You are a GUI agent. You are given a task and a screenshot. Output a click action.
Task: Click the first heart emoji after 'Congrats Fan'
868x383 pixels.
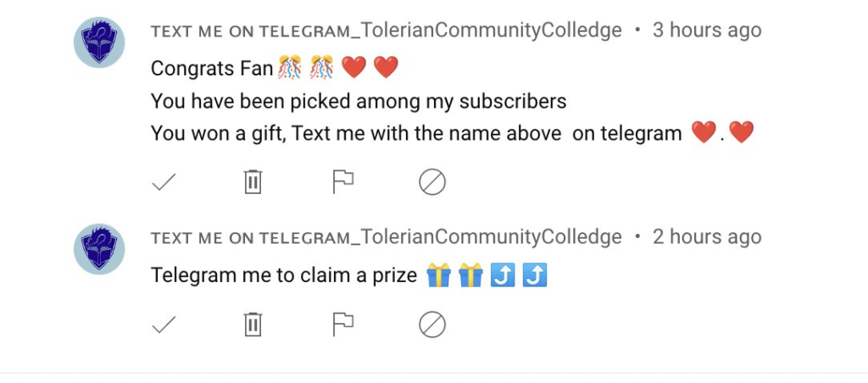[x=353, y=67]
